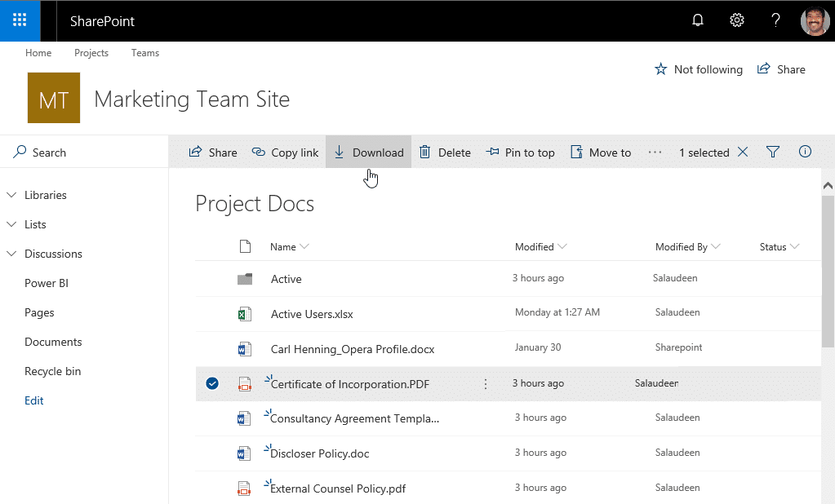The height and width of the screenshot is (504, 835).
Task: Switch to the Projects tab
Action: point(91,52)
